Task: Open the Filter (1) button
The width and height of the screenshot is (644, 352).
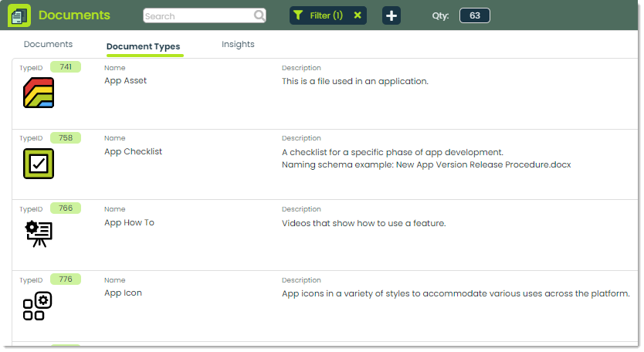Action: coord(327,15)
